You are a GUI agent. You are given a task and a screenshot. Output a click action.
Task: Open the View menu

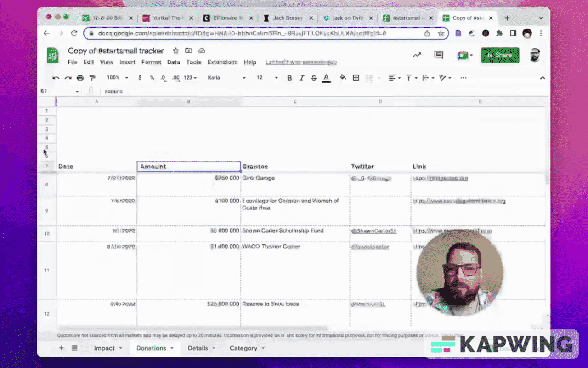click(107, 62)
